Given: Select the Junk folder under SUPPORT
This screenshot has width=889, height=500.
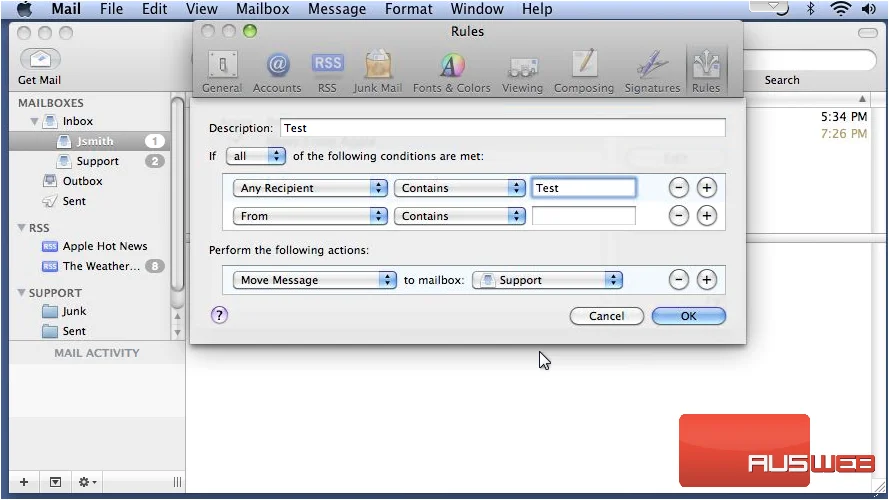Looking at the screenshot, I should coord(90,311).
